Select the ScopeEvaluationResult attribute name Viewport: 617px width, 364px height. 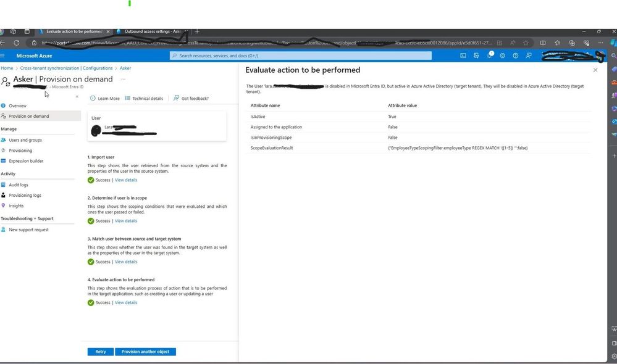[272, 148]
